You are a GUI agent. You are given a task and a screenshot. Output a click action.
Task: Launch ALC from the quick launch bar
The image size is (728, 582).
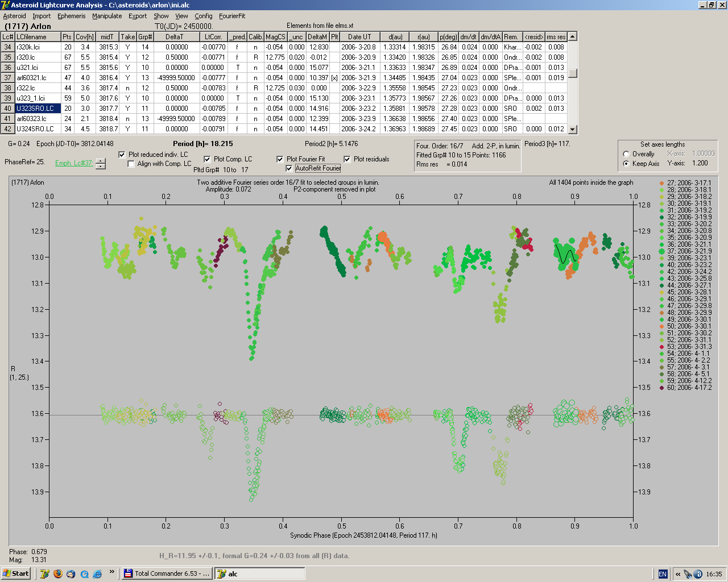point(45,574)
